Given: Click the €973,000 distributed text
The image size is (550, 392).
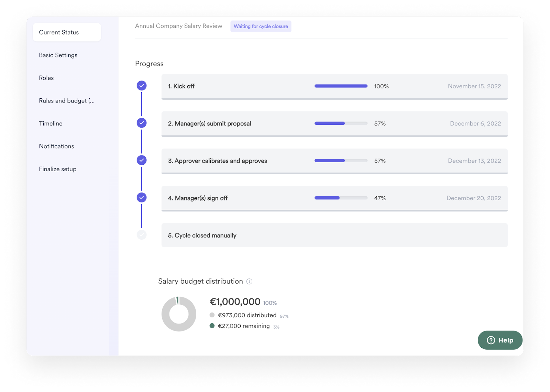Looking at the screenshot, I should click(247, 315).
